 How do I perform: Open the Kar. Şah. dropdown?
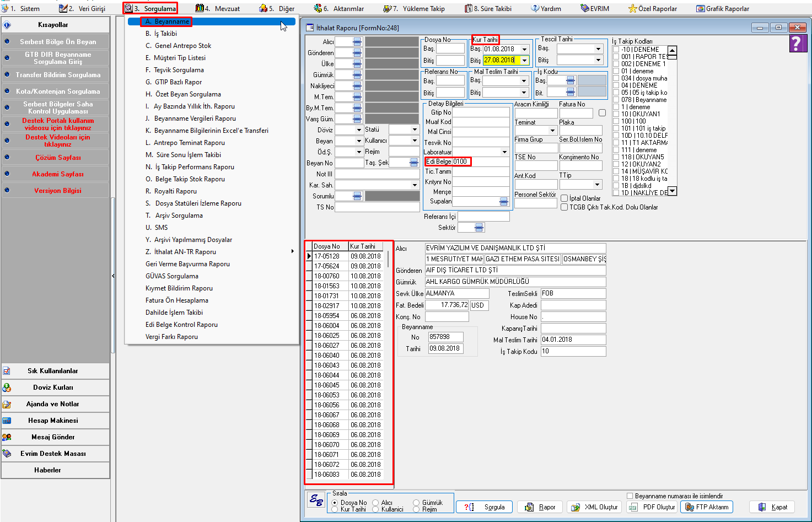pos(415,185)
